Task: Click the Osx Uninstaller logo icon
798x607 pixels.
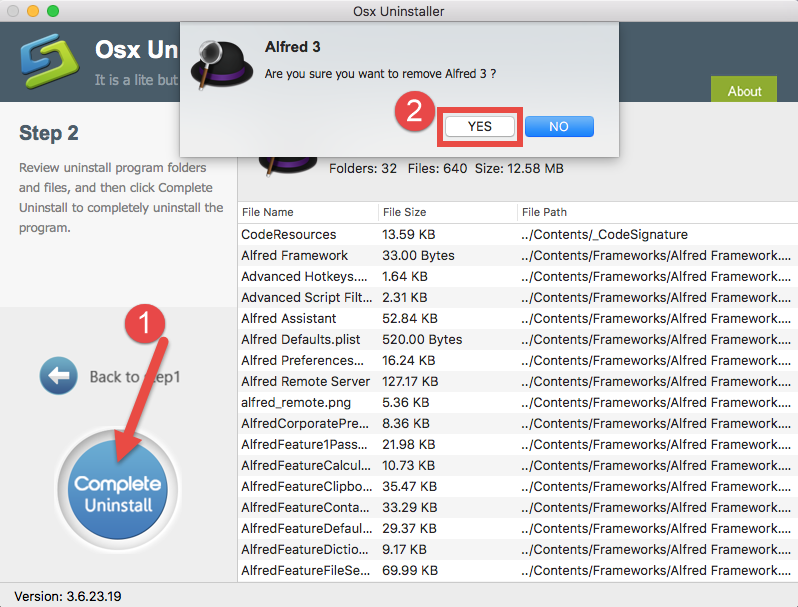Action: click(x=49, y=61)
